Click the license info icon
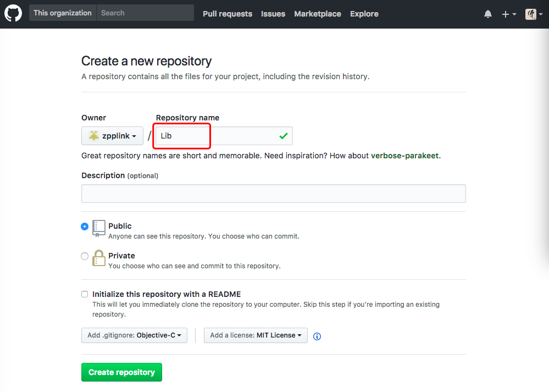Image resolution: width=549 pixels, height=392 pixels. click(317, 336)
